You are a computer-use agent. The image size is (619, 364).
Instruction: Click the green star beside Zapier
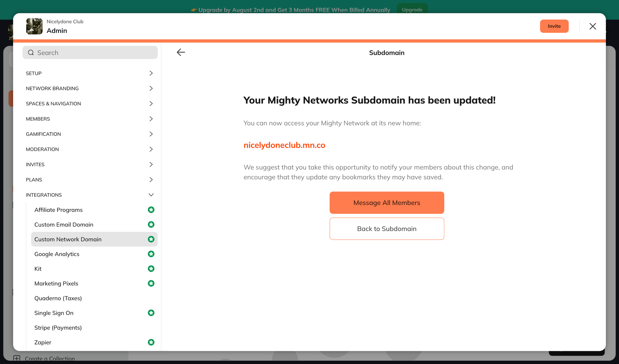point(151,342)
